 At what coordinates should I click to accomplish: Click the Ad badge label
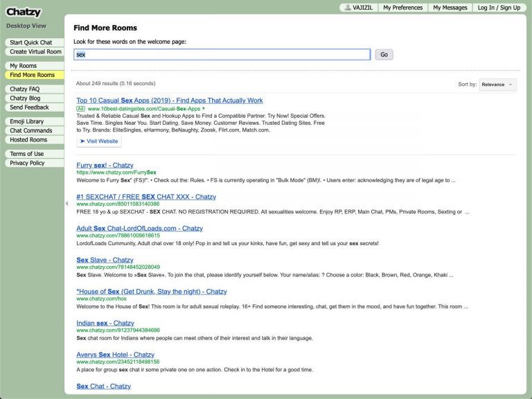pyautogui.click(x=80, y=109)
